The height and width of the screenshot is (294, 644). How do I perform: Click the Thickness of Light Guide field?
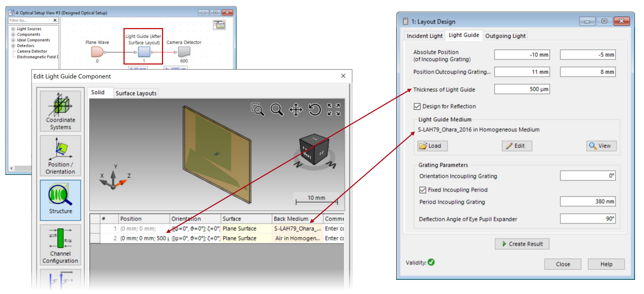(x=522, y=89)
